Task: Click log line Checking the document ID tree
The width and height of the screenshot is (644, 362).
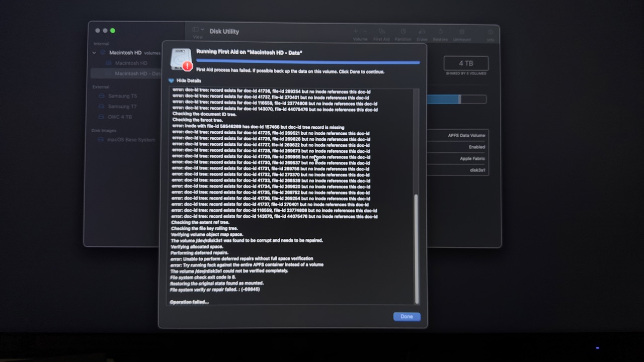Action: click(204, 115)
